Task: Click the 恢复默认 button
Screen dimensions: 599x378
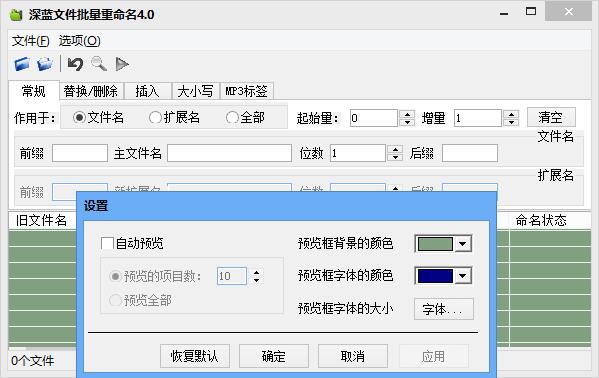Action: [x=195, y=356]
